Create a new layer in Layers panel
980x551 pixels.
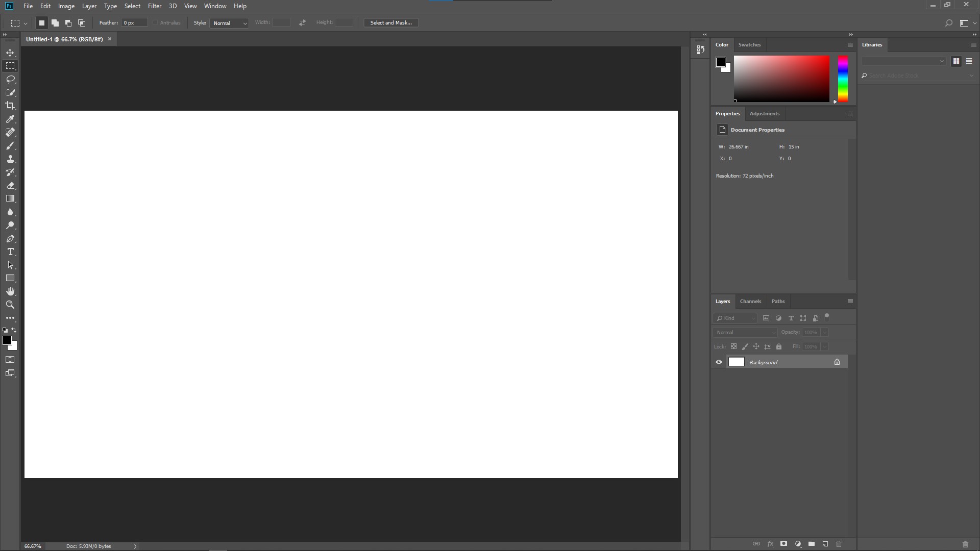pos(825,544)
